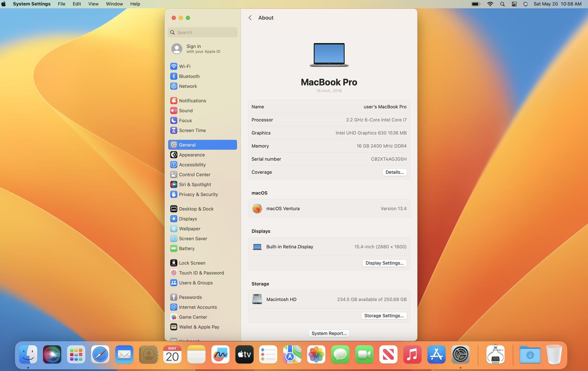Viewport: 588px width, 371px height.
Task: Open Trash in the Dock
Action: pos(554,355)
